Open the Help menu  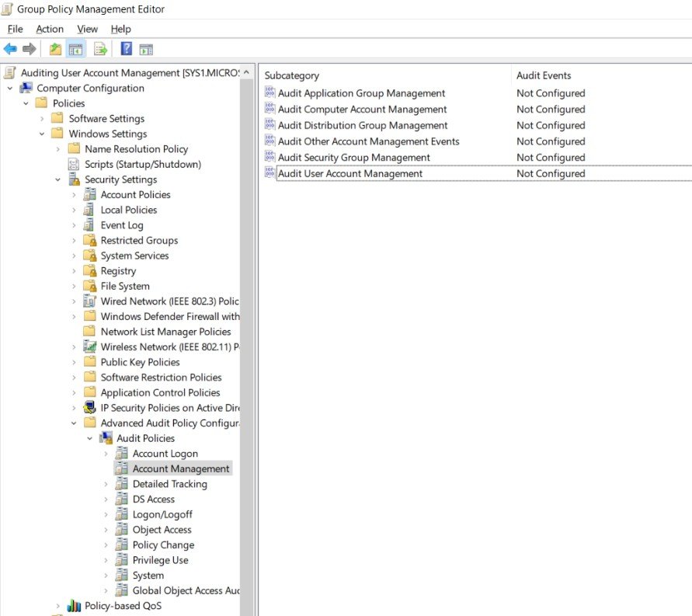pyautogui.click(x=120, y=29)
